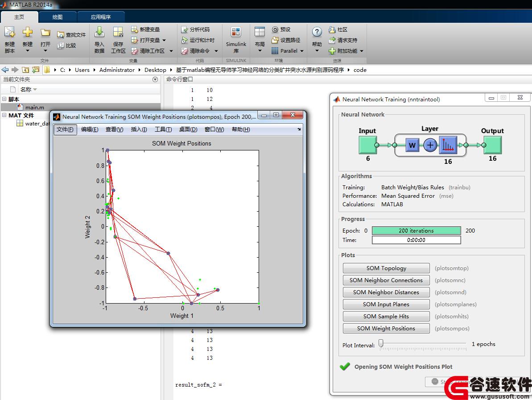This screenshot has width=532, height=400.
Task: Click the SOM Input Planes button
Action: tap(386, 304)
